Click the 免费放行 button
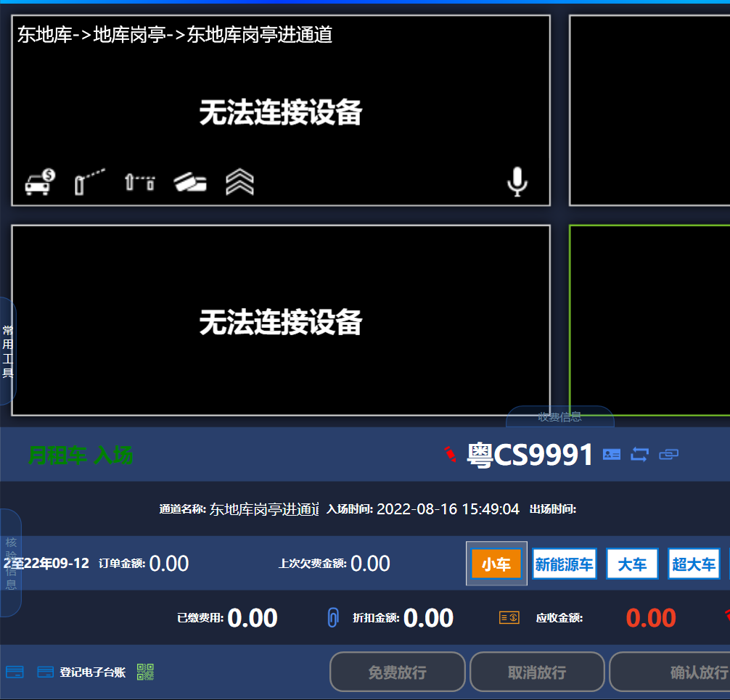The image size is (730, 700). coord(398,672)
